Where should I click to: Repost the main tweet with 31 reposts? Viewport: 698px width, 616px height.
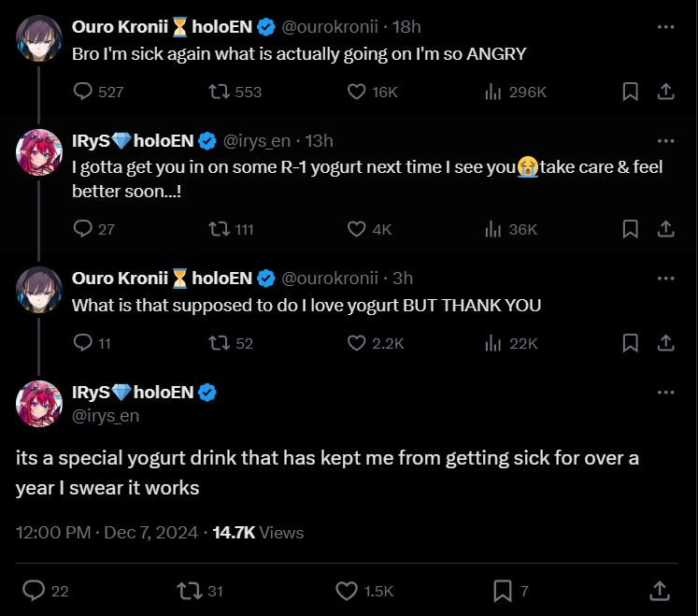coord(189,591)
